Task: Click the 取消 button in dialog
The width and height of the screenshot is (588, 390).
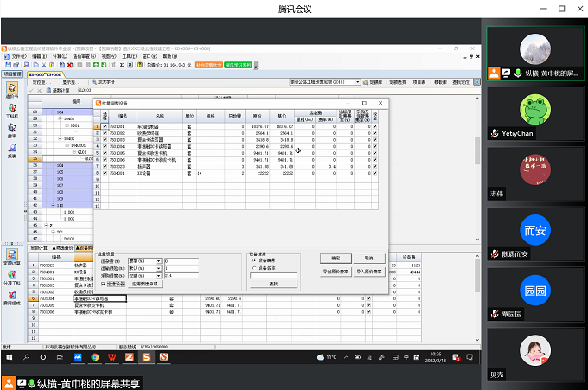Action: click(369, 259)
